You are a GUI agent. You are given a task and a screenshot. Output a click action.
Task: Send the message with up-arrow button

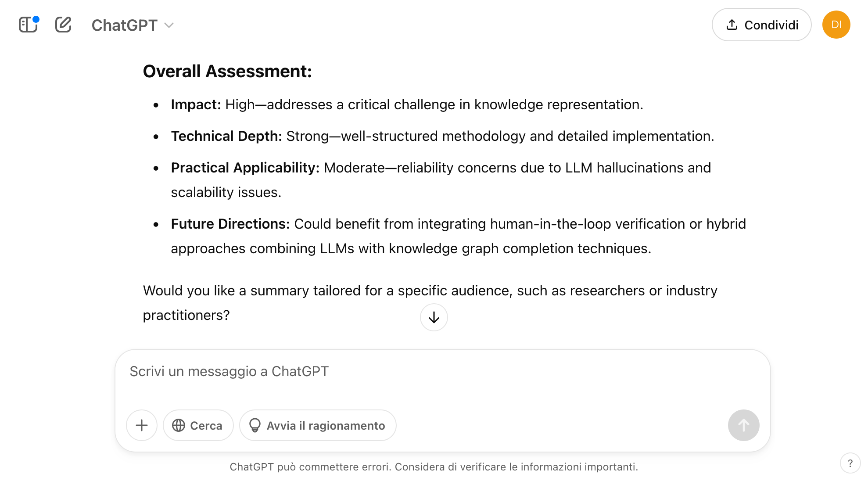tap(744, 425)
